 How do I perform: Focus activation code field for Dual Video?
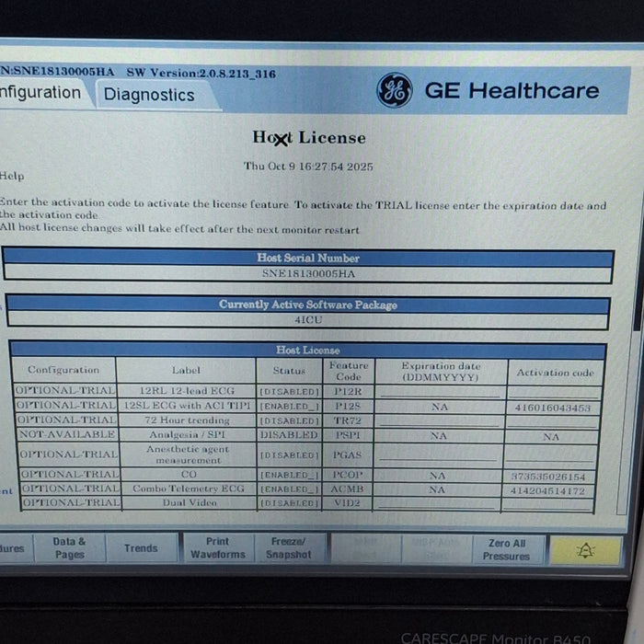click(x=548, y=504)
